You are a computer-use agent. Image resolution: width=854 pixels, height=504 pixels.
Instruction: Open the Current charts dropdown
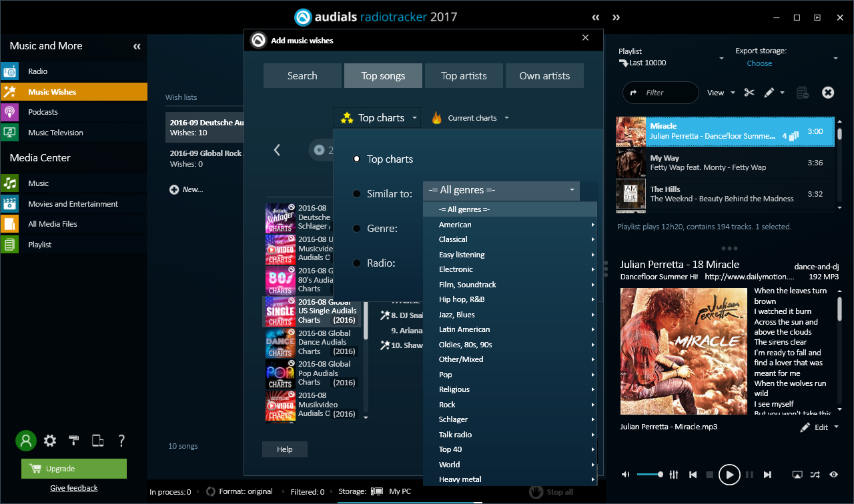pos(470,118)
